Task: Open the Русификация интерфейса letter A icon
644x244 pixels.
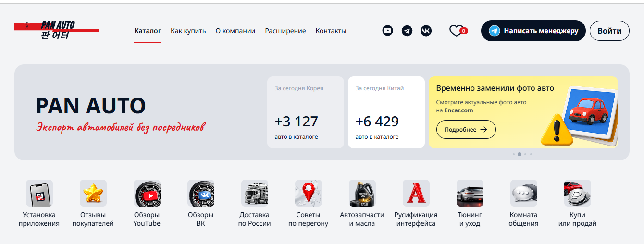Action: click(x=416, y=193)
